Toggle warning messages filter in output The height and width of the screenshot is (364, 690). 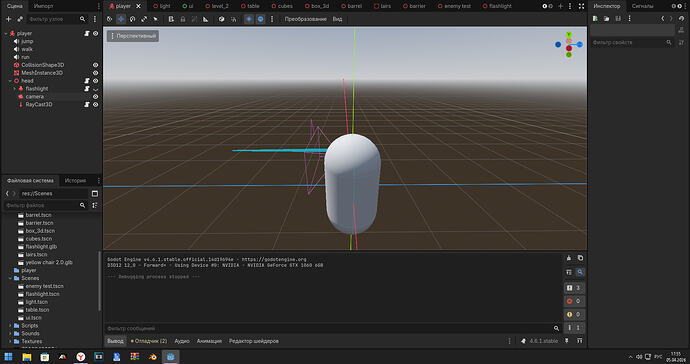(x=574, y=314)
